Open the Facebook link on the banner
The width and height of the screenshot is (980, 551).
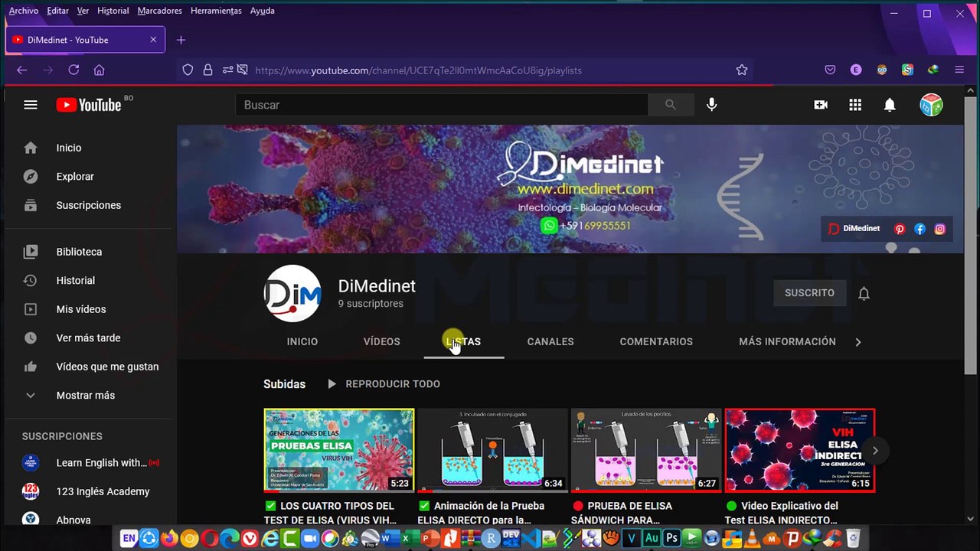pos(920,229)
